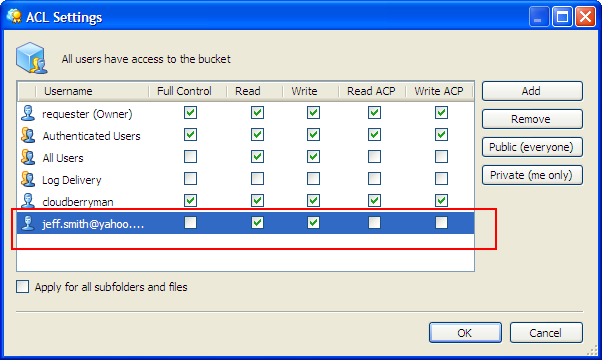Enable Read ACP for jeff.smith@yahoo
Image resolution: width=602 pixels, height=360 pixels.
click(x=374, y=223)
